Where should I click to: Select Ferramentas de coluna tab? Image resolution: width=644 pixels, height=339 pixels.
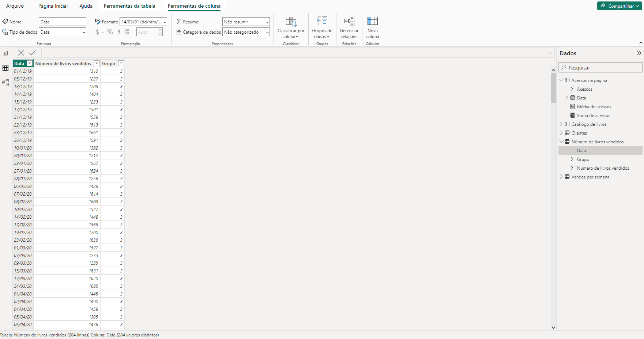pyautogui.click(x=194, y=6)
